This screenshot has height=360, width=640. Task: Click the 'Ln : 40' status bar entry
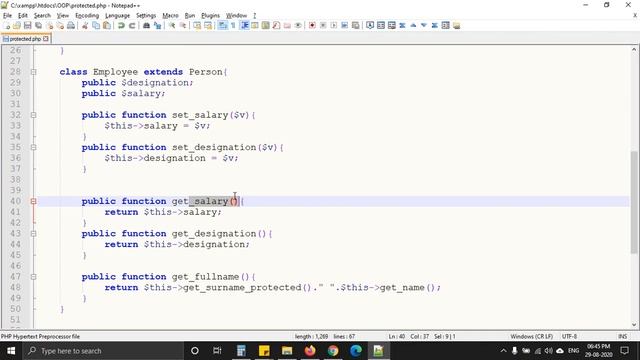396,336
